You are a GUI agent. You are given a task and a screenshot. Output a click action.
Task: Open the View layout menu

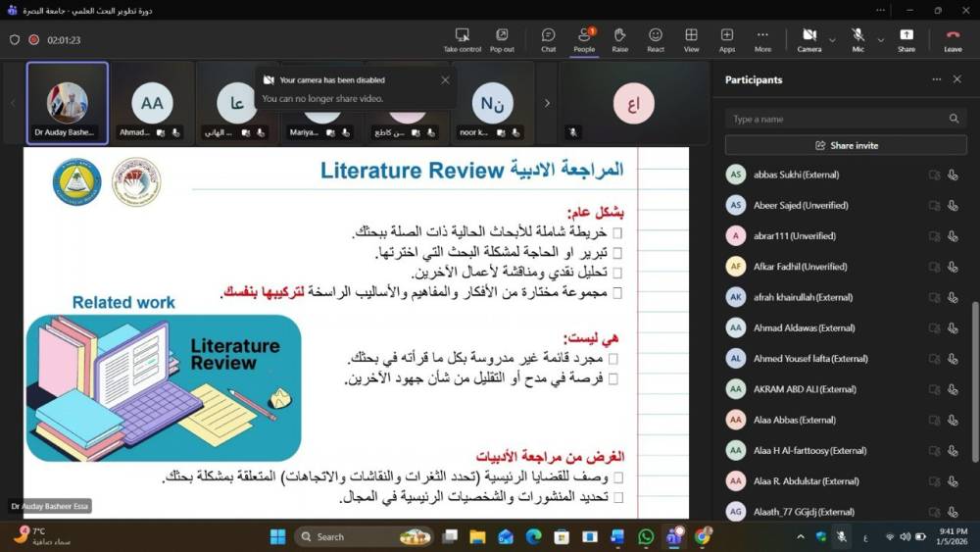tap(691, 39)
